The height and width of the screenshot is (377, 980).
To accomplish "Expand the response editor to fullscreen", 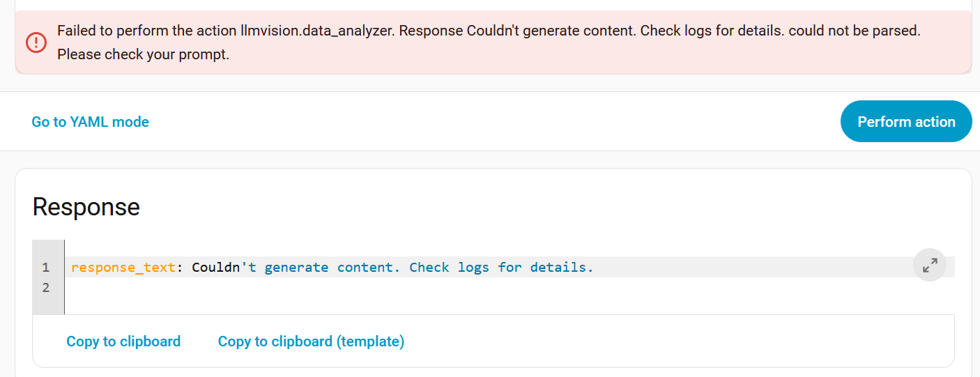I will tap(929, 265).
